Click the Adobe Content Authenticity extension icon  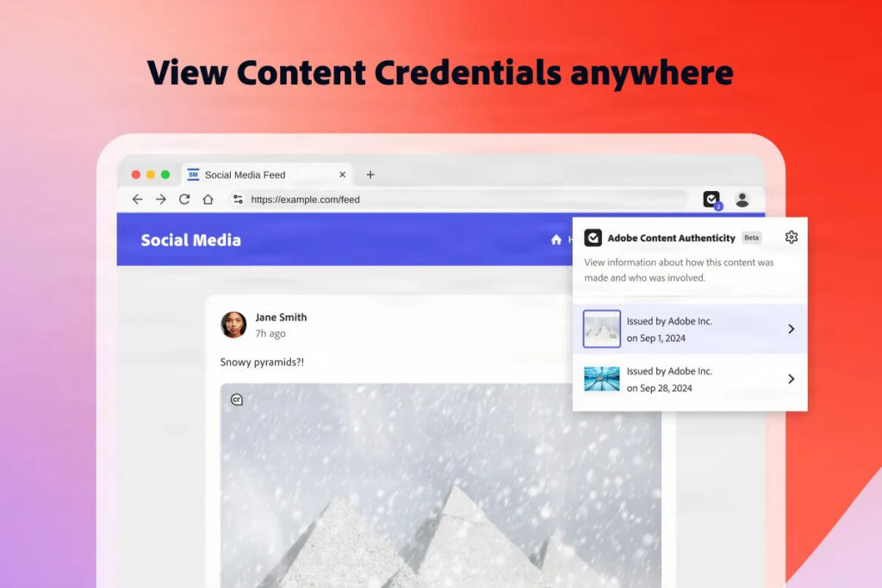[x=712, y=199]
